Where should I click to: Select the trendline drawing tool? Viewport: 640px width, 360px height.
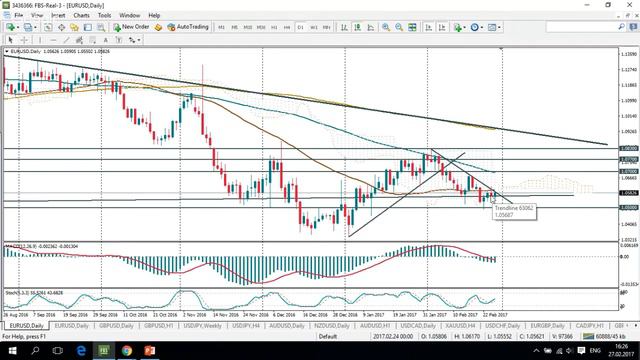tap(66, 40)
